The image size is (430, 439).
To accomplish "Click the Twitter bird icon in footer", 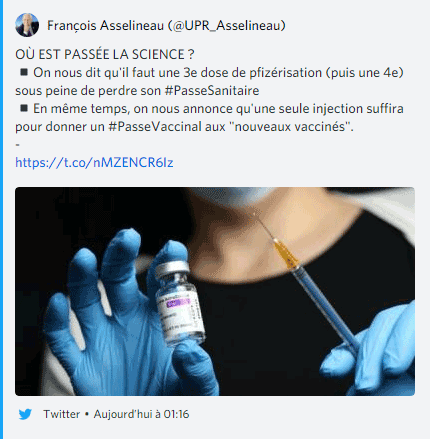I will 25,414.
